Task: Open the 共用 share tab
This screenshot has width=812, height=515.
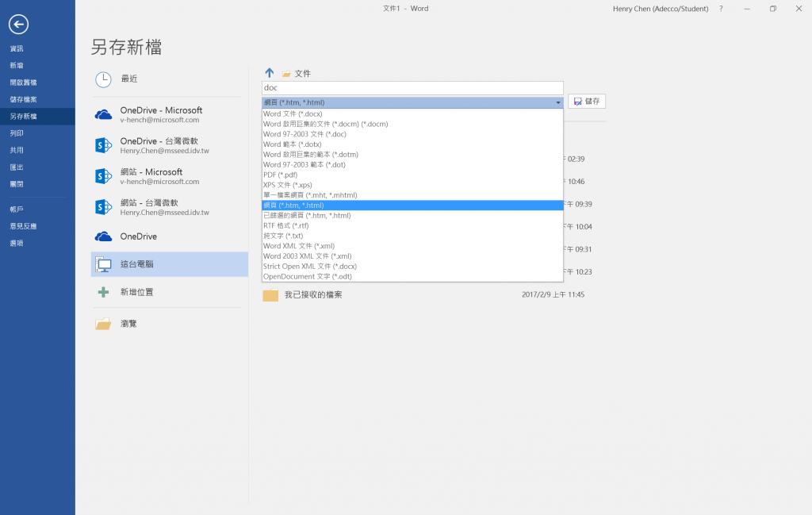Action: [37, 150]
